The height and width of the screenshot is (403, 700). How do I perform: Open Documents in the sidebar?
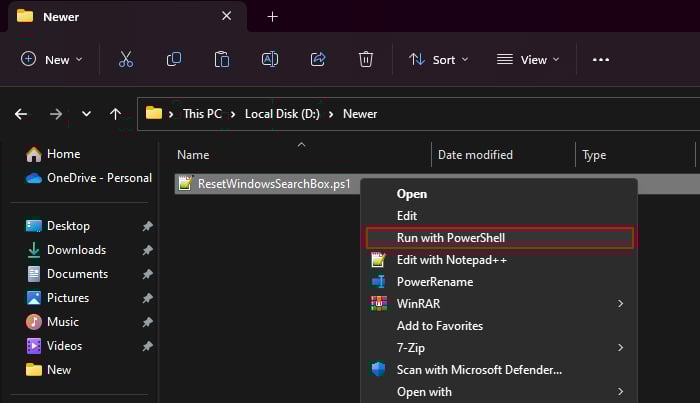[x=67, y=274]
